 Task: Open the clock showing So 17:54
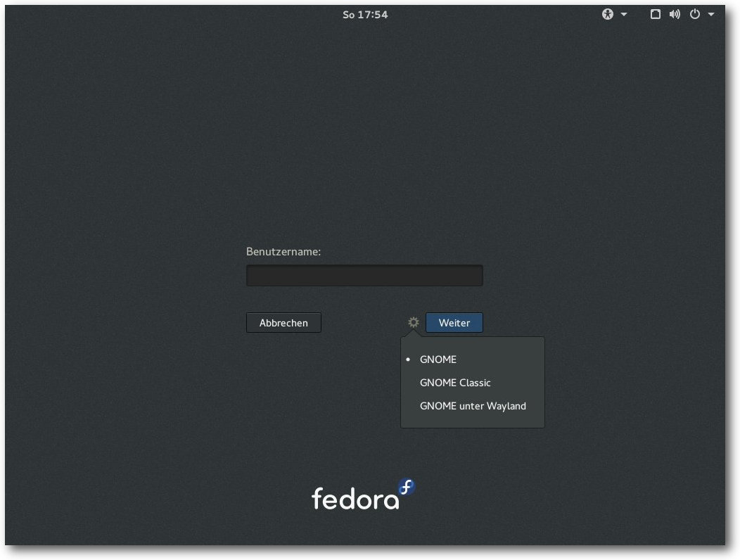[365, 15]
